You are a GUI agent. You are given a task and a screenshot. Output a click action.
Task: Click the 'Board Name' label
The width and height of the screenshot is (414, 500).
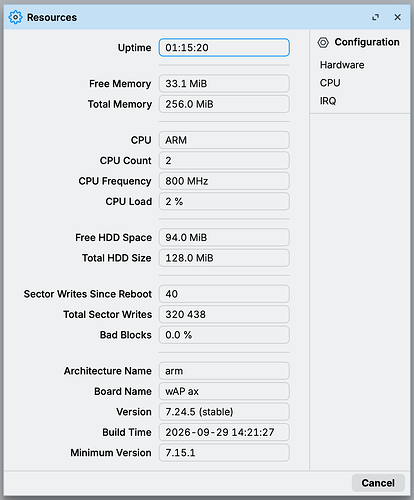tap(123, 391)
